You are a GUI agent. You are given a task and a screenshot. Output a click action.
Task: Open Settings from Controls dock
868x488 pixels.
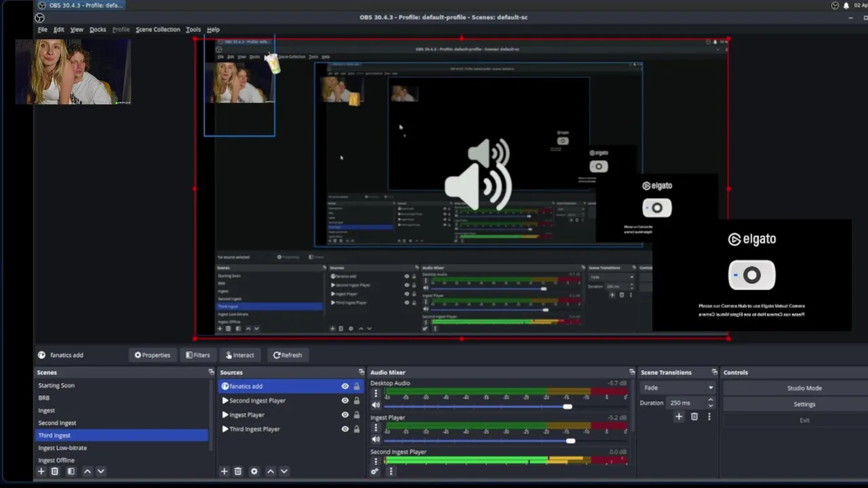pyautogui.click(x=804, y=404)
